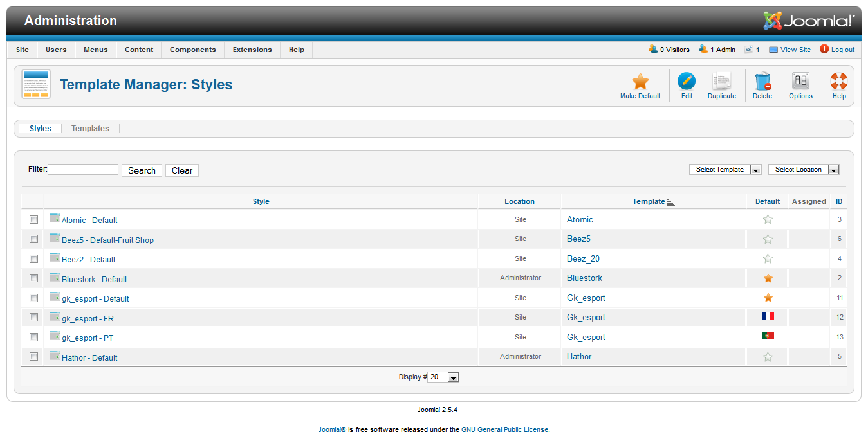Click orange default star for Bluestork row

768,278
